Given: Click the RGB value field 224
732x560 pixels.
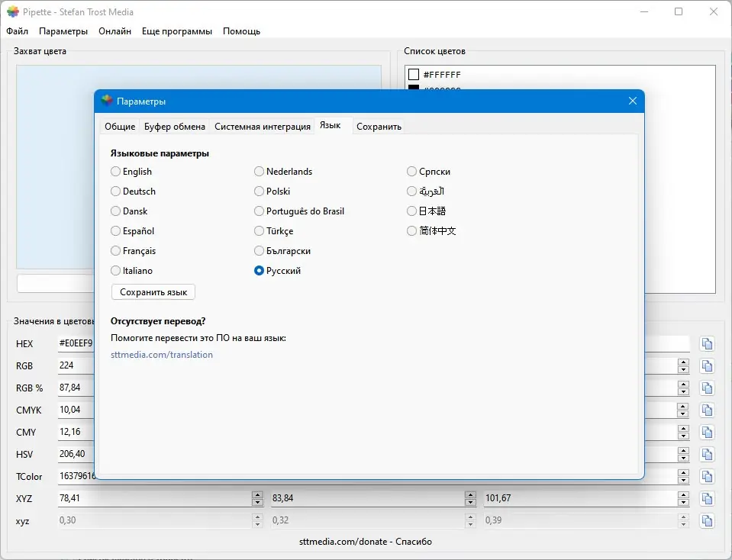Looking at the screenshot, I should [76, 365].
